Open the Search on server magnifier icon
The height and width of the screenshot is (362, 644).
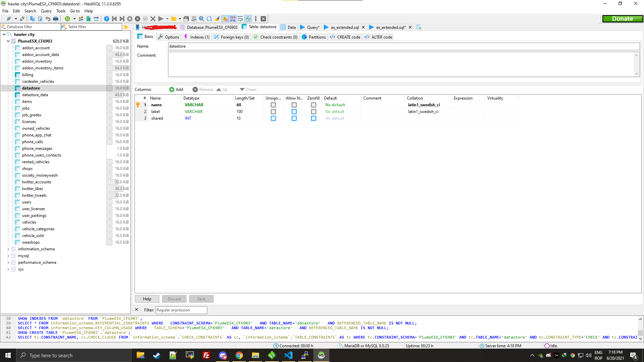click(x=201, y=19)
